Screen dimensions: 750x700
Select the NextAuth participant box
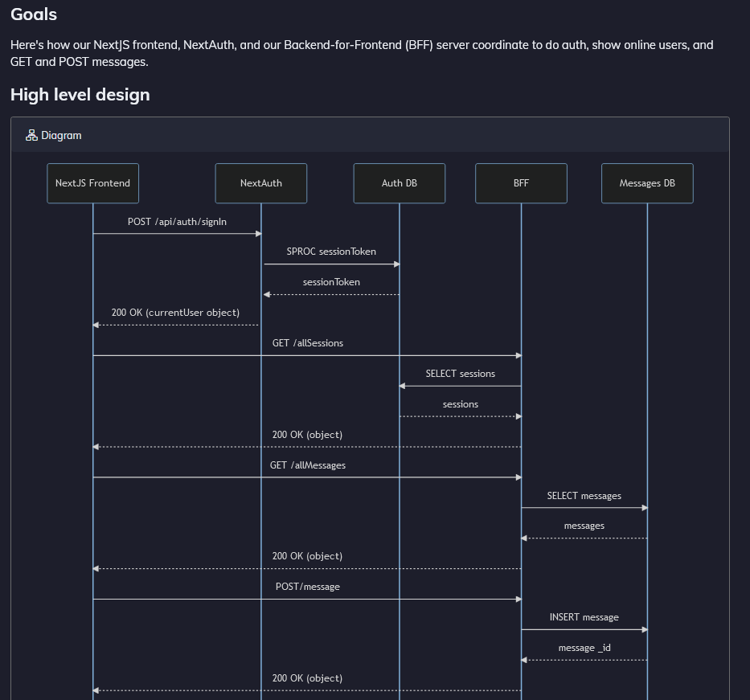pyautogui.click(x=261, y=183)
